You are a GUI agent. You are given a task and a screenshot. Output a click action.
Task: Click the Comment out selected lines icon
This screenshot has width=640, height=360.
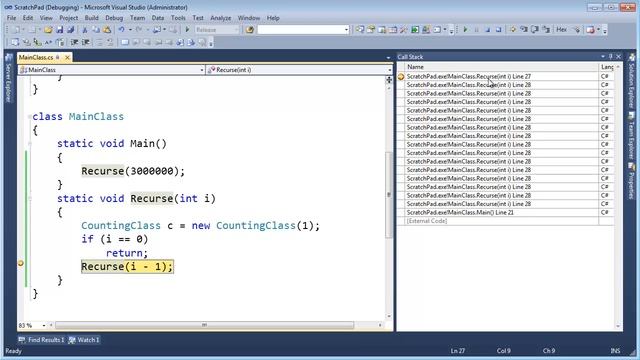(x=99, y=42)
